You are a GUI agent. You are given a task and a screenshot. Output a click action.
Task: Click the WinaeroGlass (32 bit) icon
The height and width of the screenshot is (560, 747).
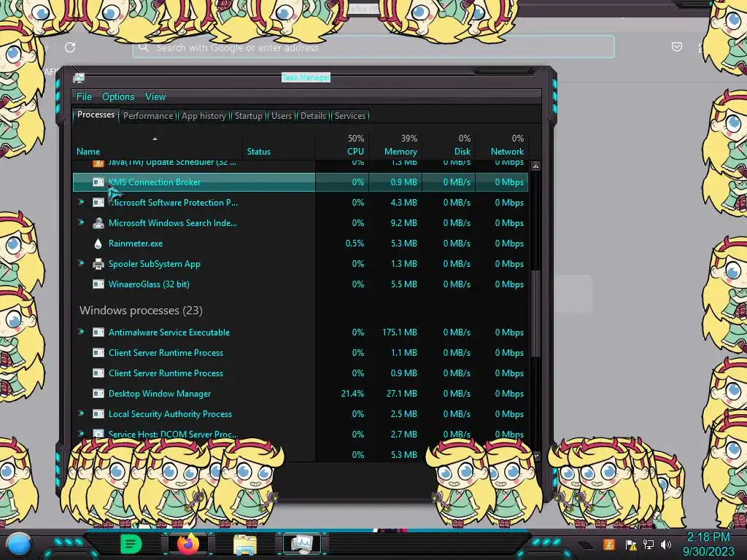(x=98, y=284)
